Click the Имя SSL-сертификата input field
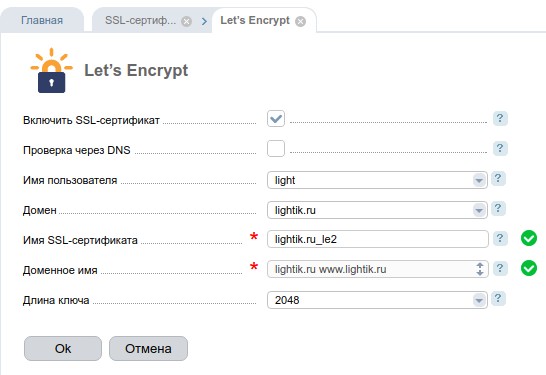Viewport: 546px width, 375px height. pos(378,239)
